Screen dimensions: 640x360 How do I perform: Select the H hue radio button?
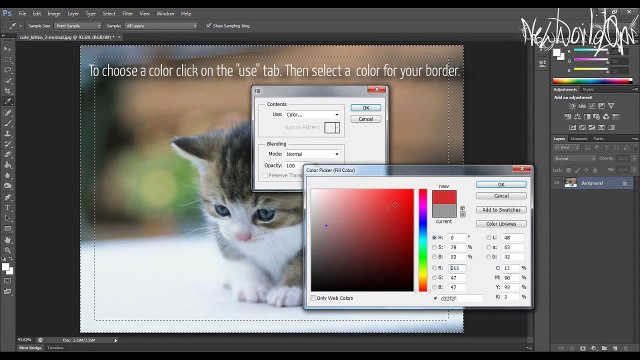[x=434, y=238]
